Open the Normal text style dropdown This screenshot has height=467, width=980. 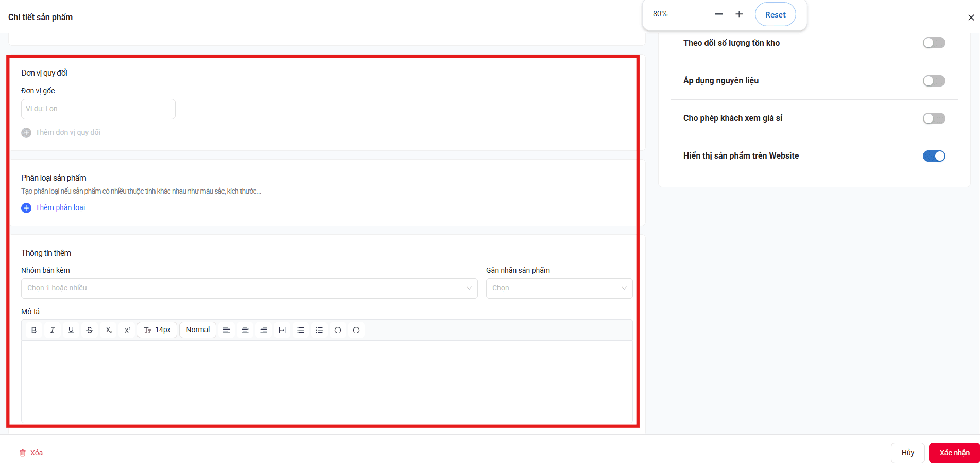(198, 330)
